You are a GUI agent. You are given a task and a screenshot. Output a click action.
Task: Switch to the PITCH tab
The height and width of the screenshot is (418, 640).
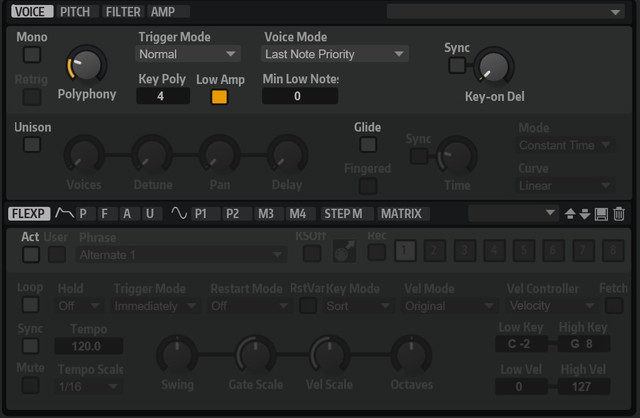pos(75,11)
